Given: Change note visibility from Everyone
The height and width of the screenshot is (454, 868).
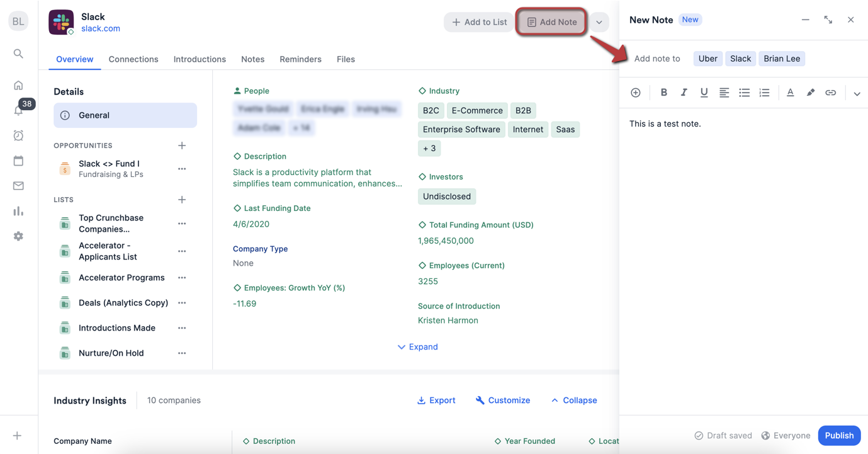Looking at the screenshot, I should point(786,435).
